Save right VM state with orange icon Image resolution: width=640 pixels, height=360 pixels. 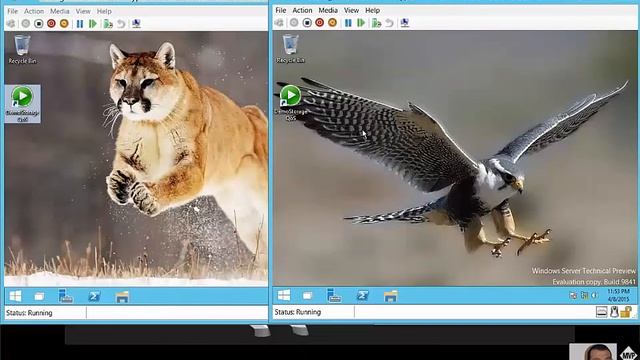[332, 23]
